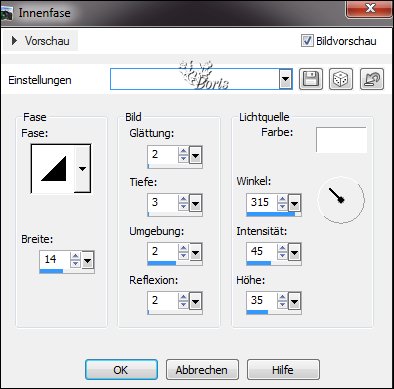The width and height of the screenshot is (394, 389).
Task: Click the Abbrechen button
Action: coord(202,370)
